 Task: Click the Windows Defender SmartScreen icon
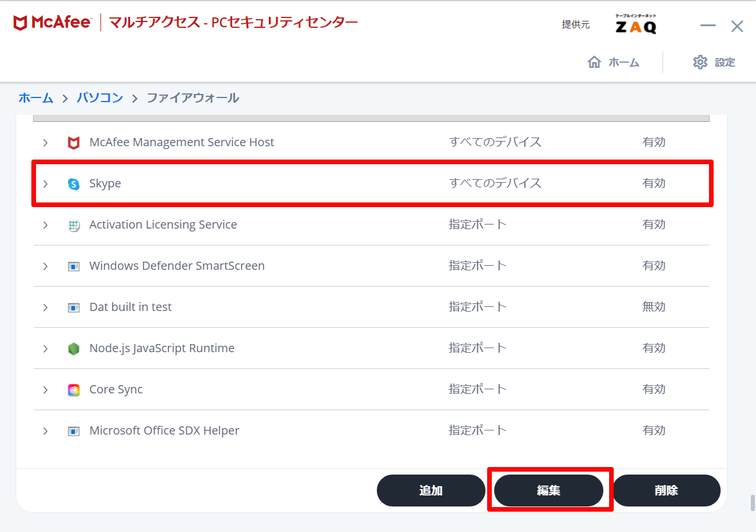pyautogui.click(x=73, y=266)
